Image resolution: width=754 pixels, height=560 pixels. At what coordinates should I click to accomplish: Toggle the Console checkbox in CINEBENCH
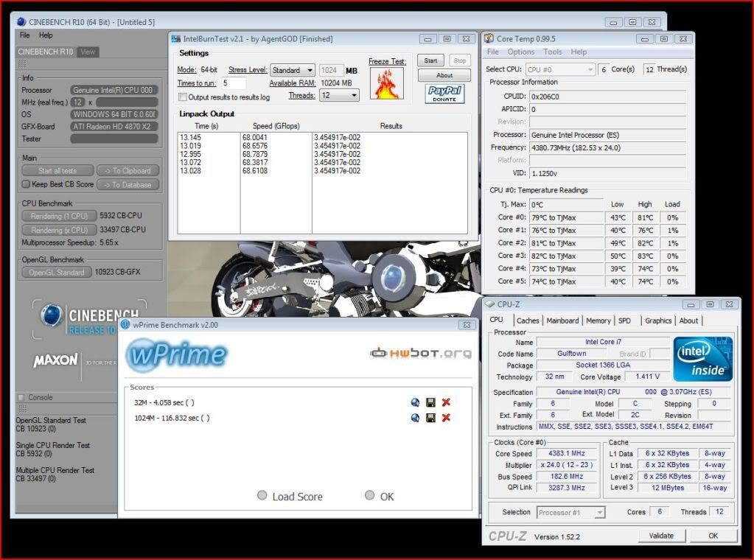coord(21,398)
